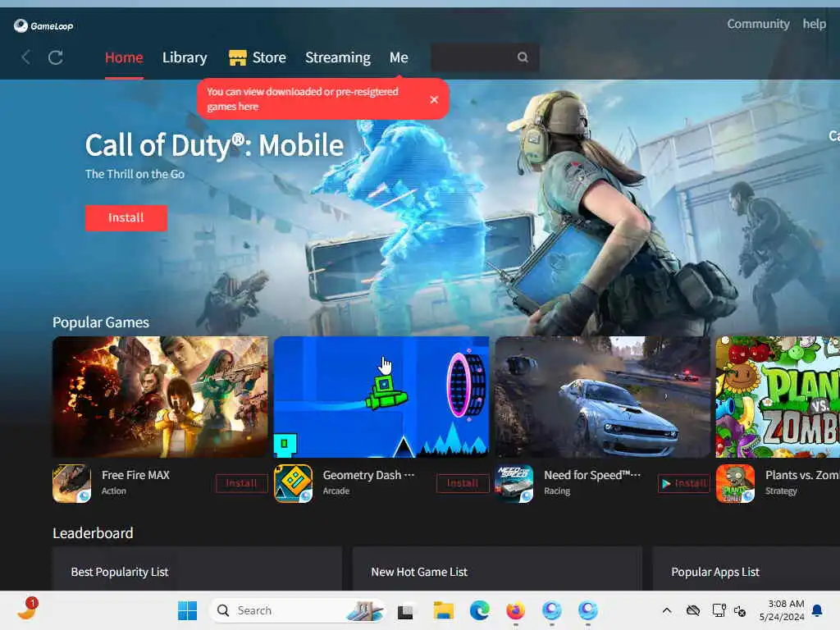This screenshot has width=840, height=630.
Task: Open the Geometry Dash banner thumbnail
Action: (381, 396)
